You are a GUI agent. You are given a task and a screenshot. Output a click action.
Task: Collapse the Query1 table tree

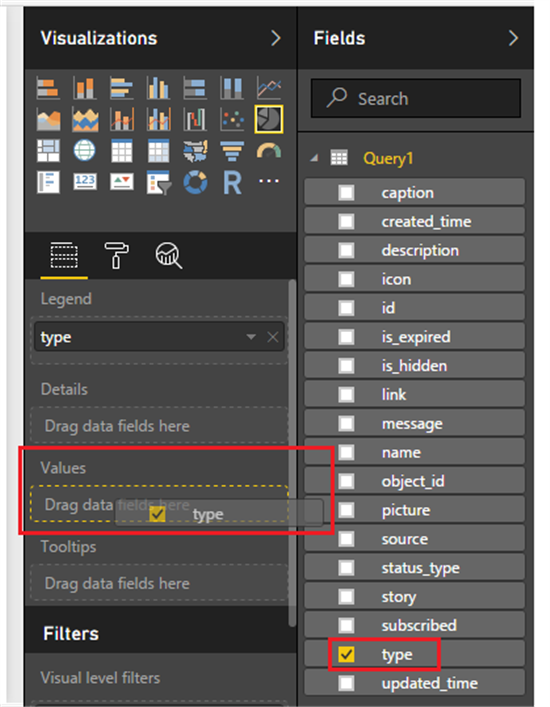click(x=315, y=158)
